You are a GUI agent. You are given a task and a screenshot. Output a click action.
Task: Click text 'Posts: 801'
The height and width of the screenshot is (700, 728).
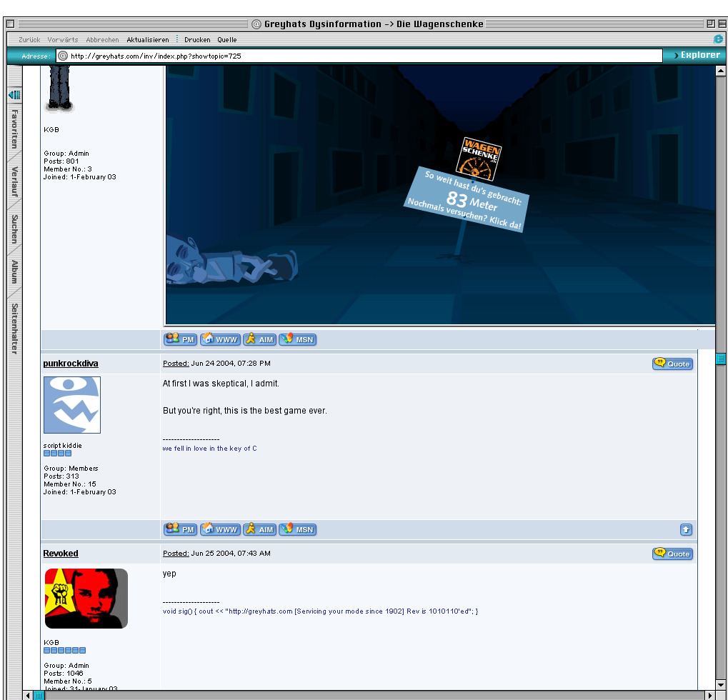click(61, 161)
